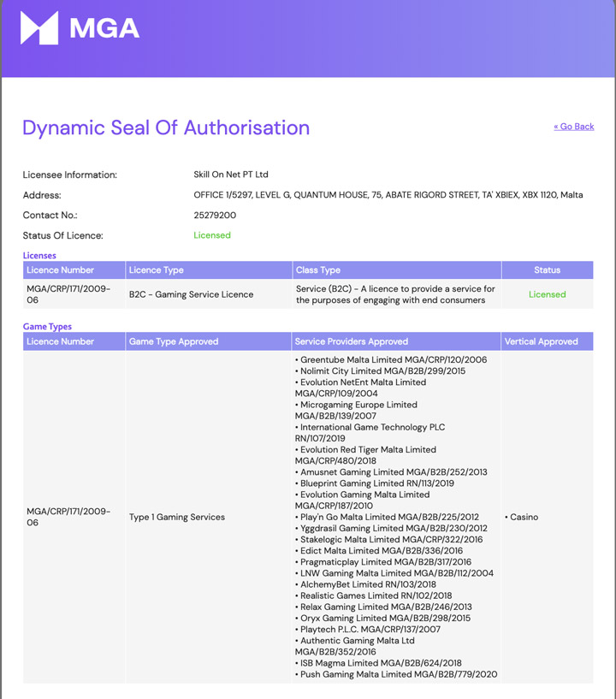Select the licensee name Skill On Net PT Ltd
The image size is (616, 699).
tap(231, 175)
